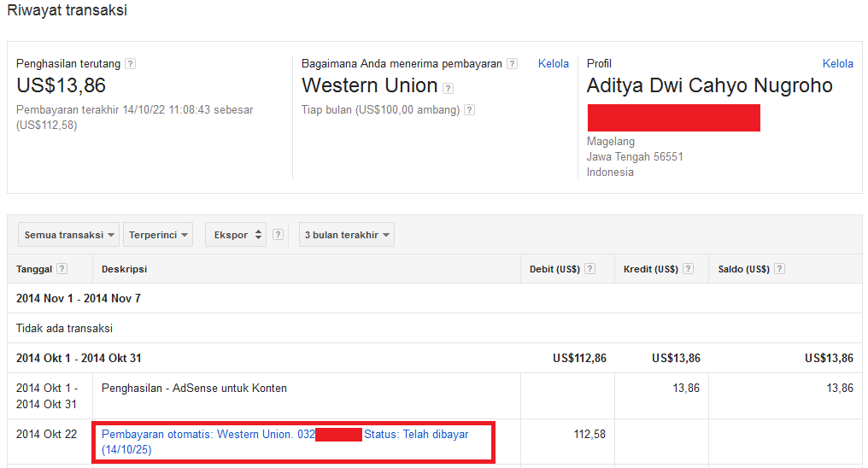Click the US$13,86 Penghasilan terutang amount
The width and height of the screenshot is (868, 468).
tap(61, 85)
